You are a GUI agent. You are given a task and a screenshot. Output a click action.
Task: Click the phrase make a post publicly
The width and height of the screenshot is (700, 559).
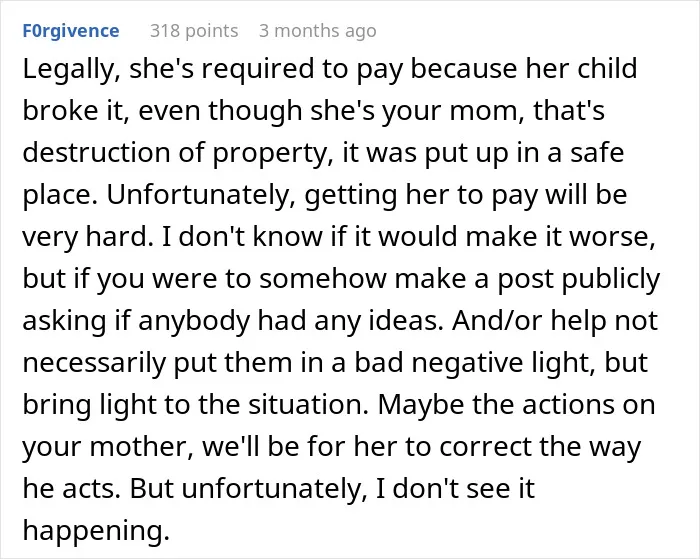point(528,279)
